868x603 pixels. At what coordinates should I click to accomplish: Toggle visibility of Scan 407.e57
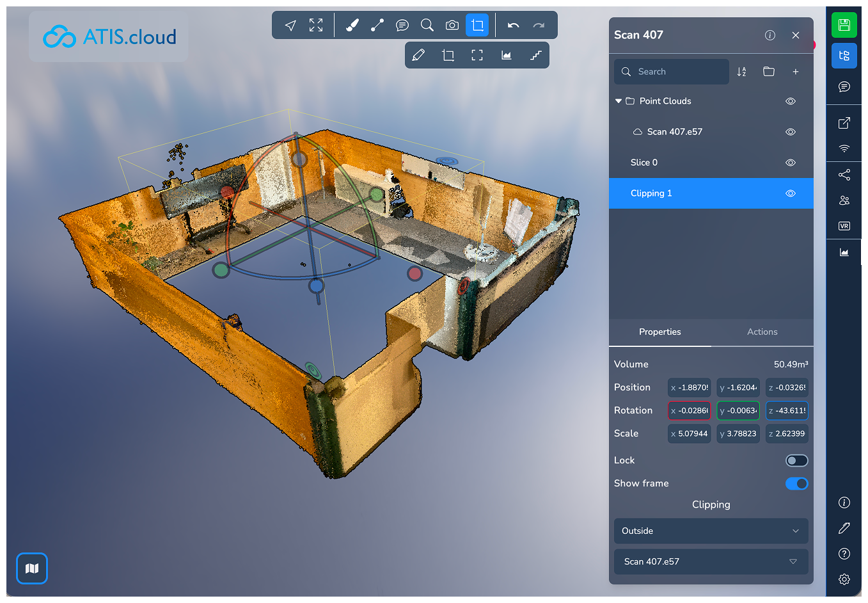pos(790,131)
